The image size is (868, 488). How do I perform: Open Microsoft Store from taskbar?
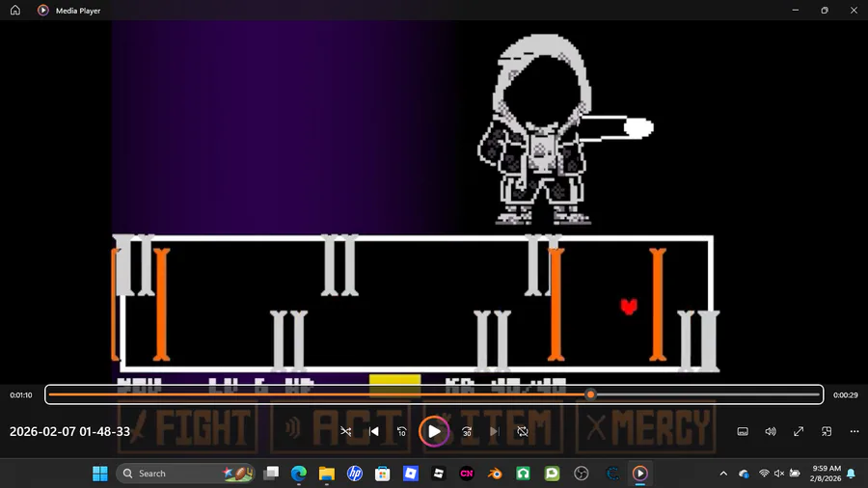click(383, 474)
